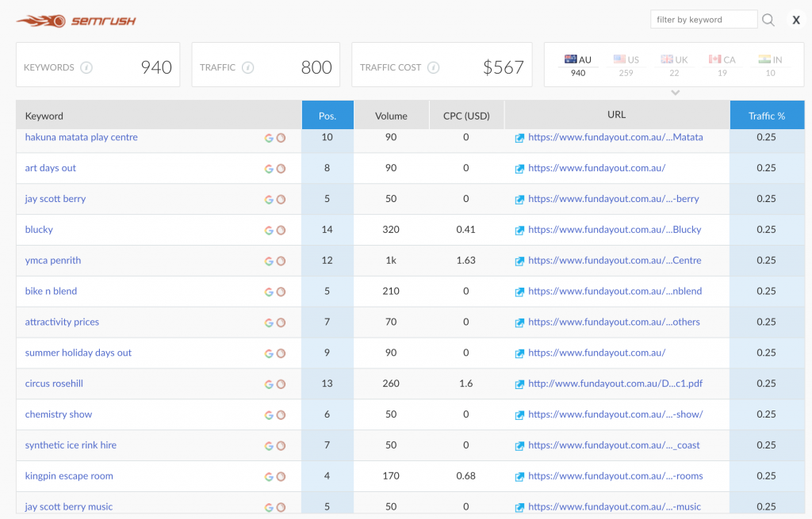Click round SERP icon for jay scott berry
The image size is (812, 519).
281,199
